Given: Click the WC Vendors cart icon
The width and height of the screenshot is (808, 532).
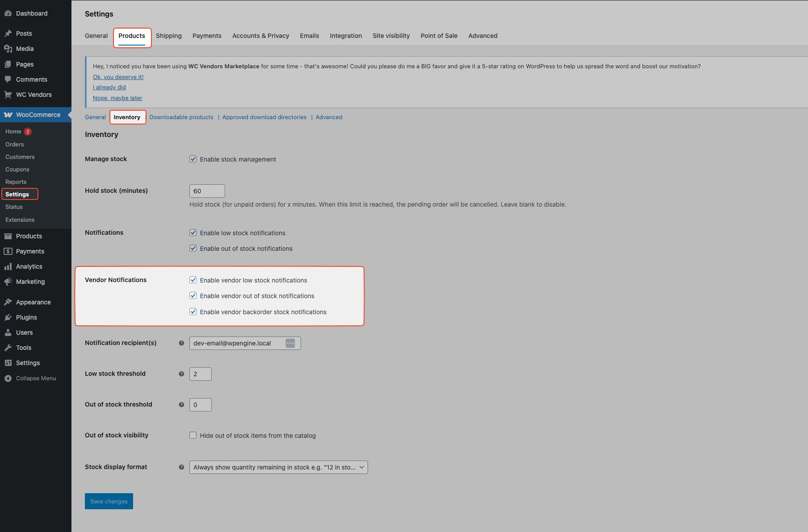Looking at the screenshot, I should (x=8, y=95).
